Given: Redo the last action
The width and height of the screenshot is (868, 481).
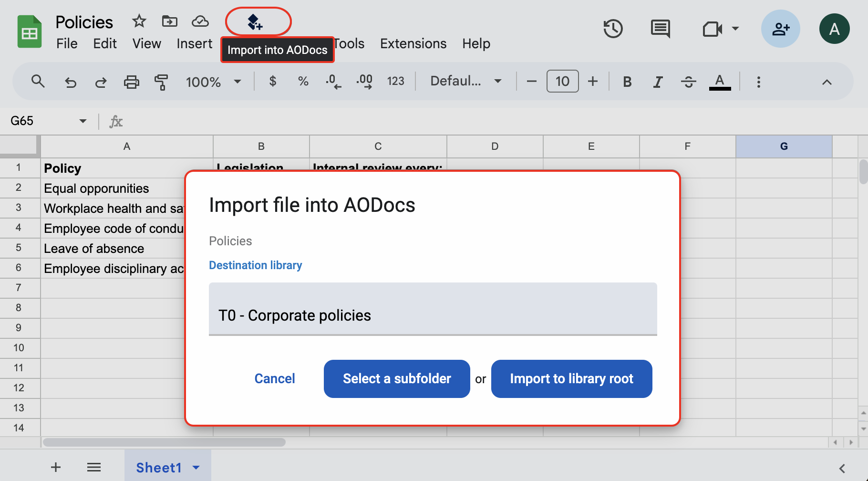Looking at the screenshot, I should click(101, 82).
